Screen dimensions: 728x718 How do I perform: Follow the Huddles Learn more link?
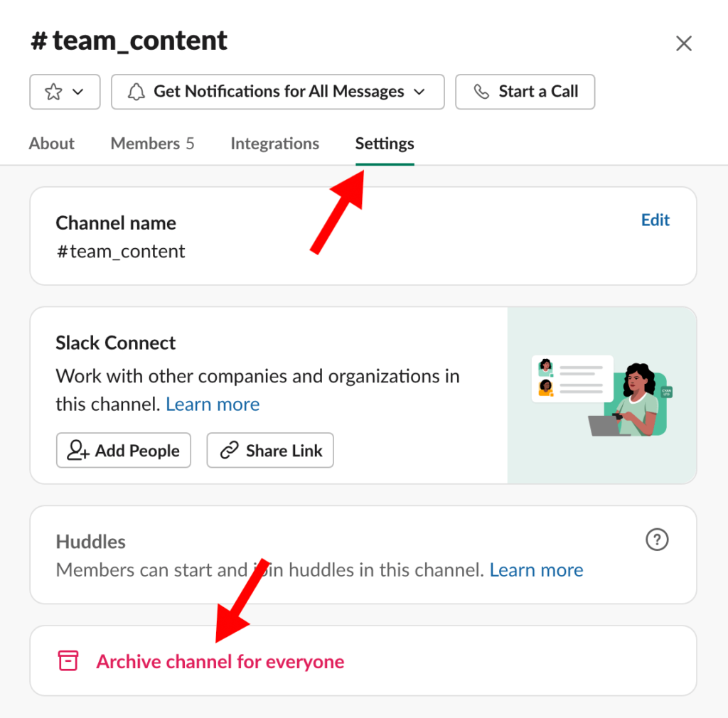tap(536, 570)
